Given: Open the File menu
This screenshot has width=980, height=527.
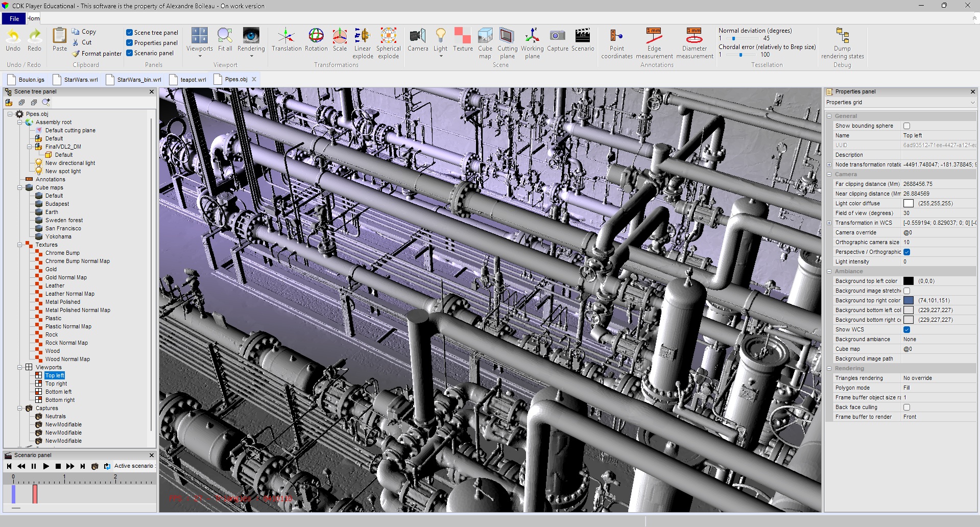Looking at the screenshot, I should [x=14, y=18].
